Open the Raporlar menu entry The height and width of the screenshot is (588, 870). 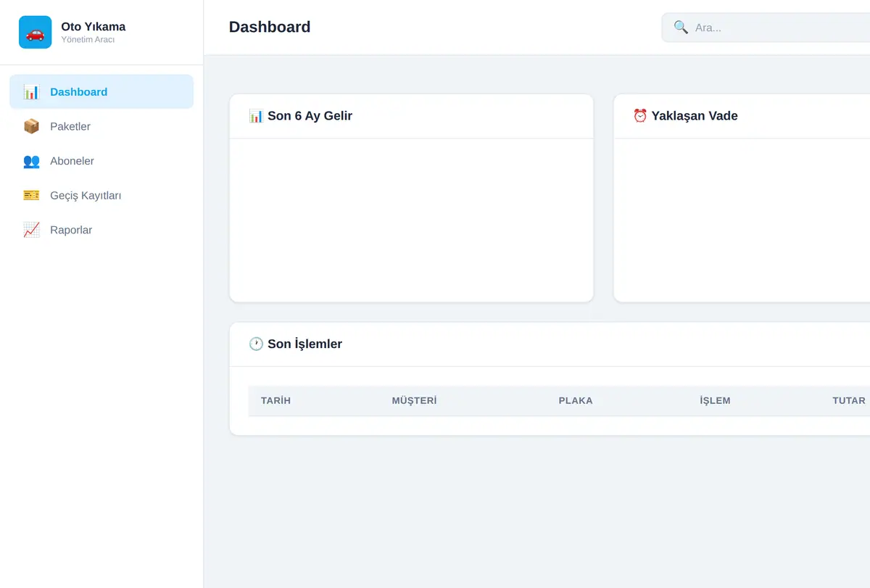101,230
